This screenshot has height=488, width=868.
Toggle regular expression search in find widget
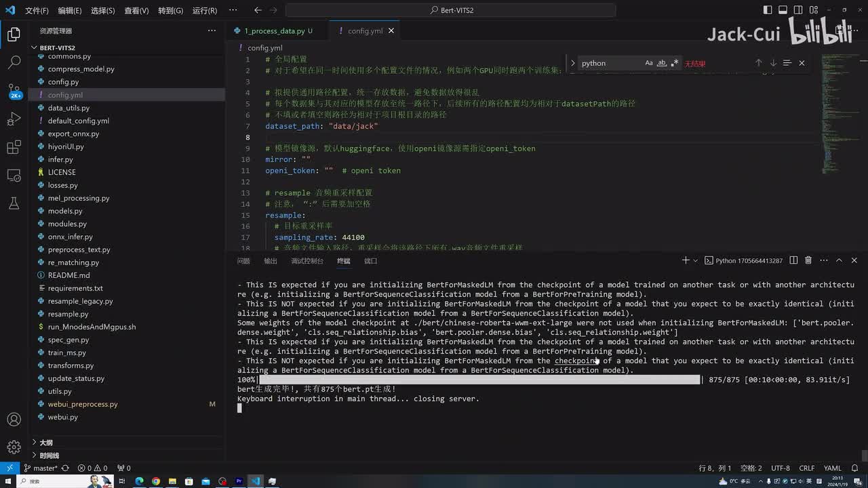pyautogui.click(x=674, y=63)
